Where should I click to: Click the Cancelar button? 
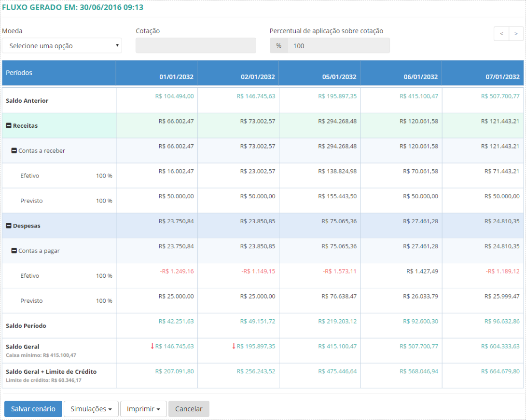click(x=189, y=409)
